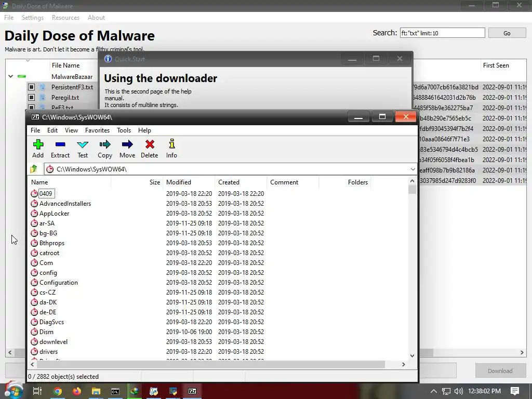This screenshot has width=532, height=399.
Task: Click the drivers folder icon
Action: click(x=34, y=352)
